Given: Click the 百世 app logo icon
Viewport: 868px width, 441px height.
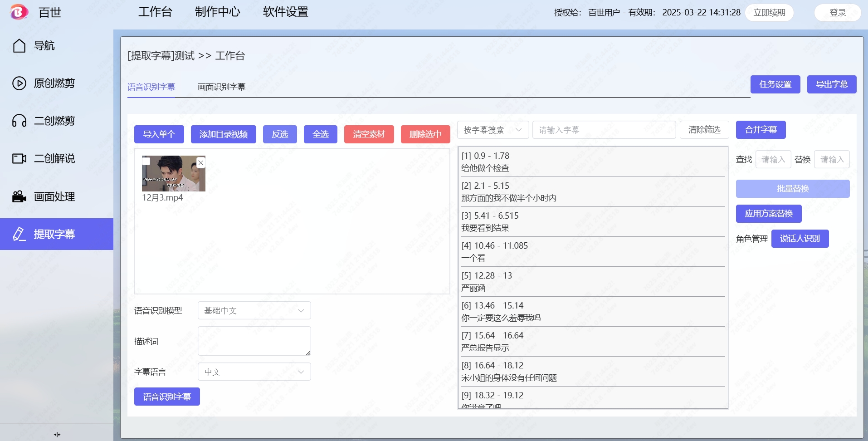Looking at the screenshot, I should tap(19, 12).
